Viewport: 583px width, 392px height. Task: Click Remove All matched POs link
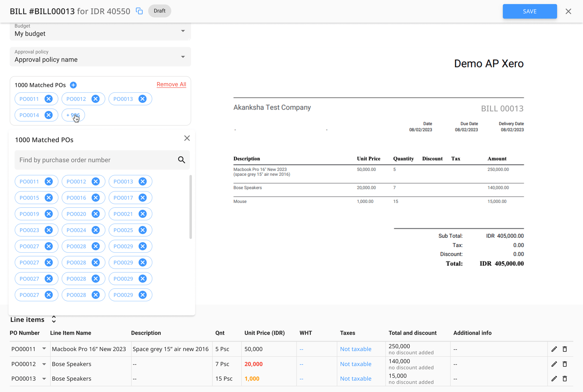tap(171, 84)
